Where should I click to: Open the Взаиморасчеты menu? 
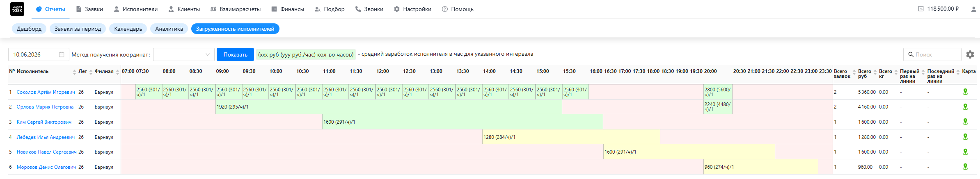pyautogui.click(x=235, y=9)
